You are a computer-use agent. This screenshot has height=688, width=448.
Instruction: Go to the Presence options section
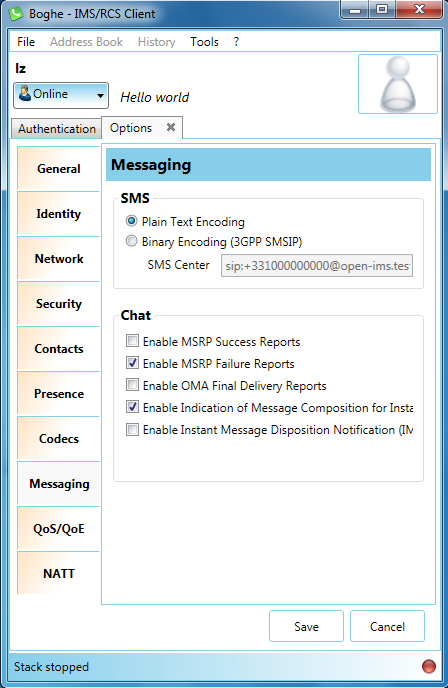[58, 394]
